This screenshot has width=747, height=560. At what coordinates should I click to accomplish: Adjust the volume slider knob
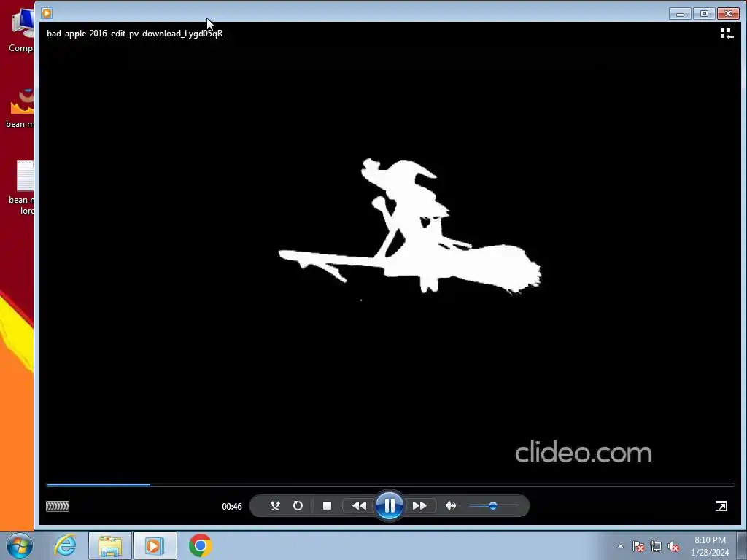pos(493,506)
